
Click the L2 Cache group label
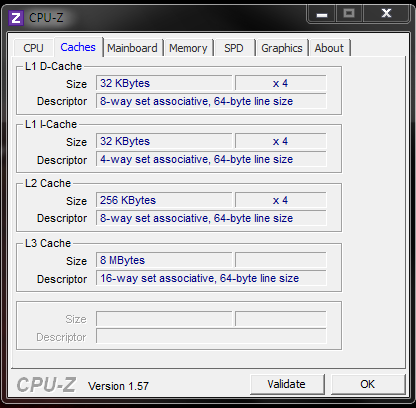click(x=48, y=183)
